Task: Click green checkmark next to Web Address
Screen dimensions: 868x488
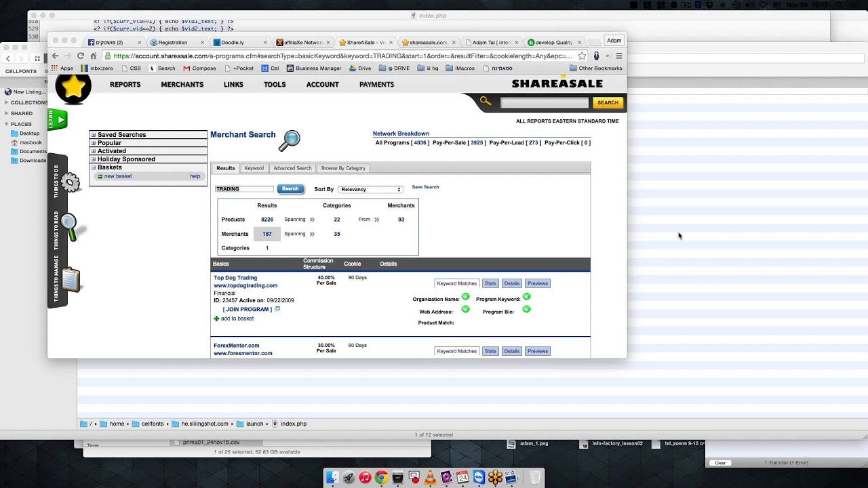Action: 465,309
